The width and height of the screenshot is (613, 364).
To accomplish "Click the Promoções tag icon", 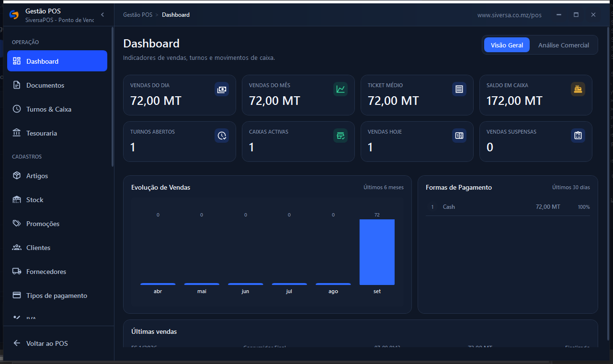I will 17,223.
